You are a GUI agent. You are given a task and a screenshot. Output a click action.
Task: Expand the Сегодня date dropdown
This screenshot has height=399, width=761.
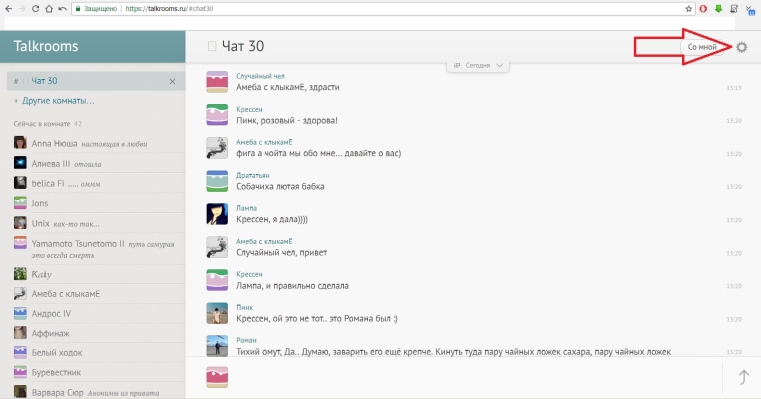click(x=478, y=65)
